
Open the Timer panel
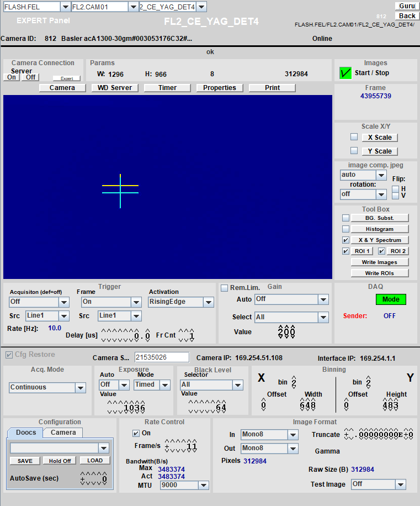[167, 88]
